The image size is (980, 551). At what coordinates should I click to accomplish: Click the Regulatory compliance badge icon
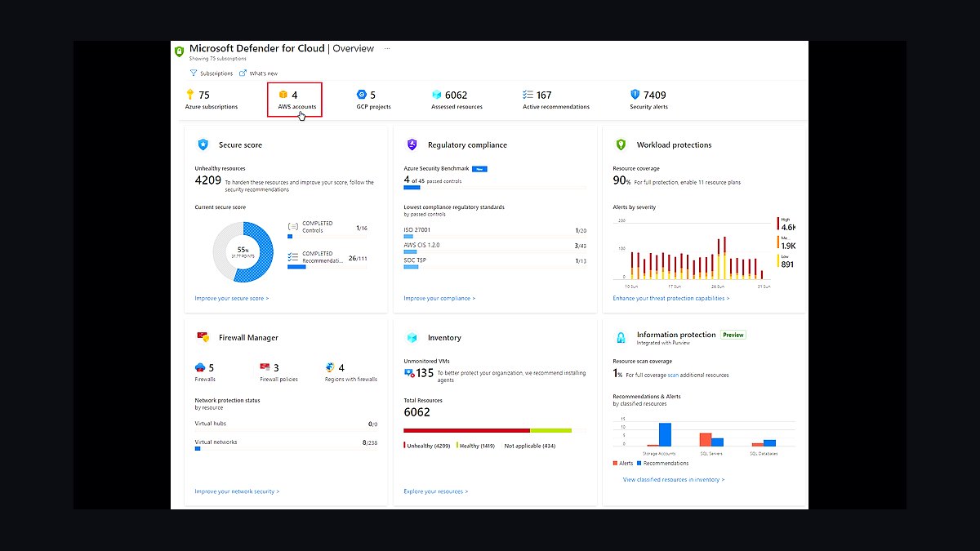[x=412, y=144]
